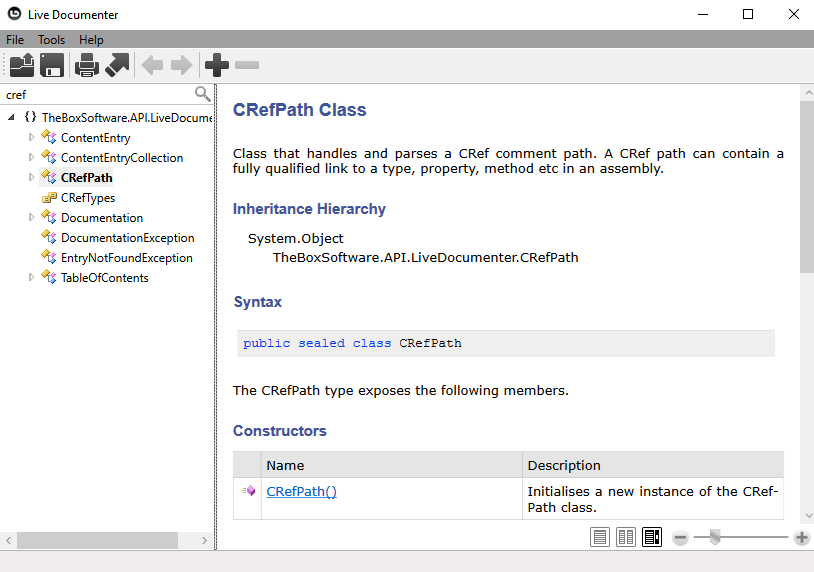Click the zoom slider handle
814x572 pixels.
(715, 537)
